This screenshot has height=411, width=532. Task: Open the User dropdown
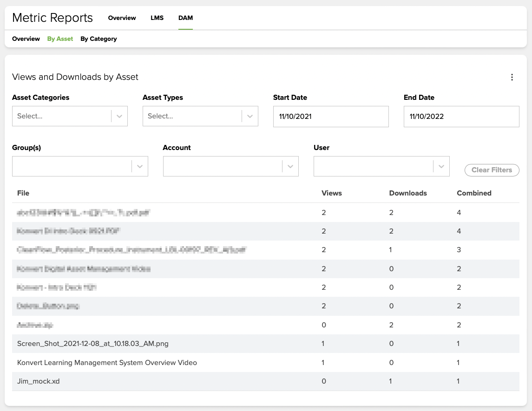[x=381, y=166]
